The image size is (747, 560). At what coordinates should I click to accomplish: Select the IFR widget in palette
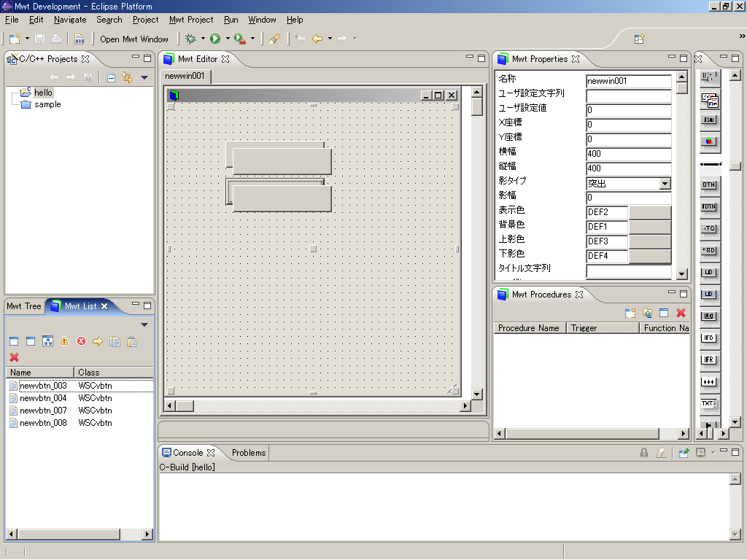tap(709, 360)
